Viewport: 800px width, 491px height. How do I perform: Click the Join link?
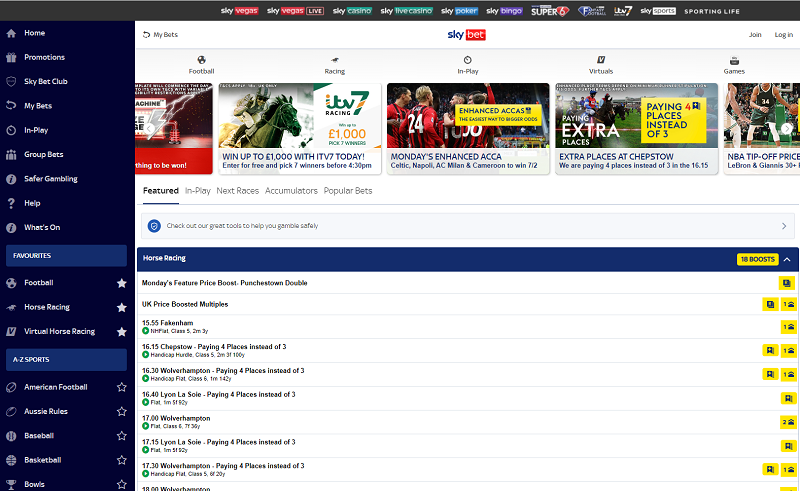coord(755,35)
